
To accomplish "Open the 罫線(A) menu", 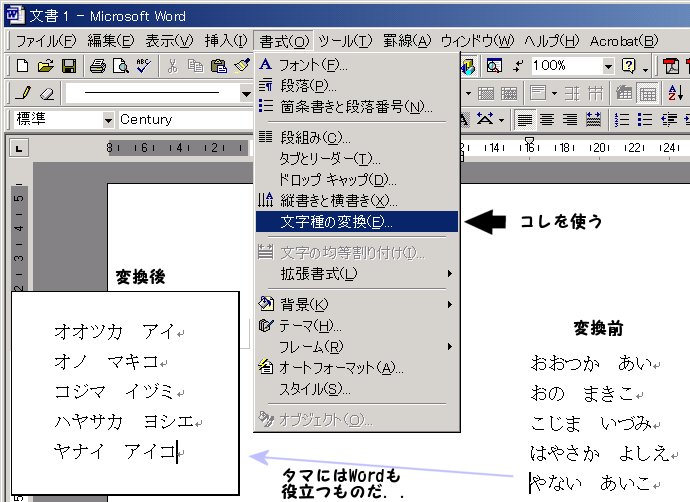I will click(407, 41).
